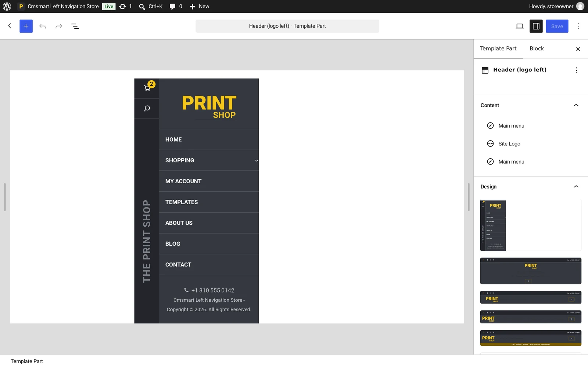Click the PRINT SHOP site logo
The image size is (588, 368).
coord(209,107)
